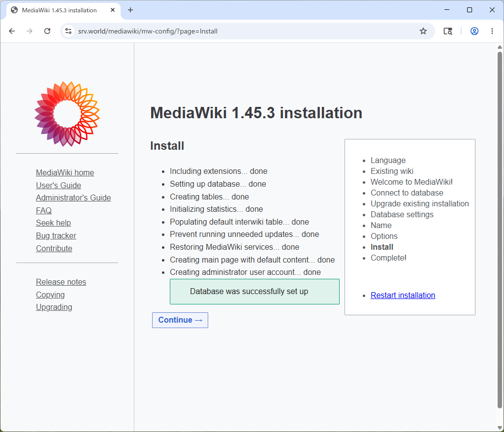This screenshot has height=432, width=504.
Task: Reload the page with refresh icon
Action: tap(47, 31)
